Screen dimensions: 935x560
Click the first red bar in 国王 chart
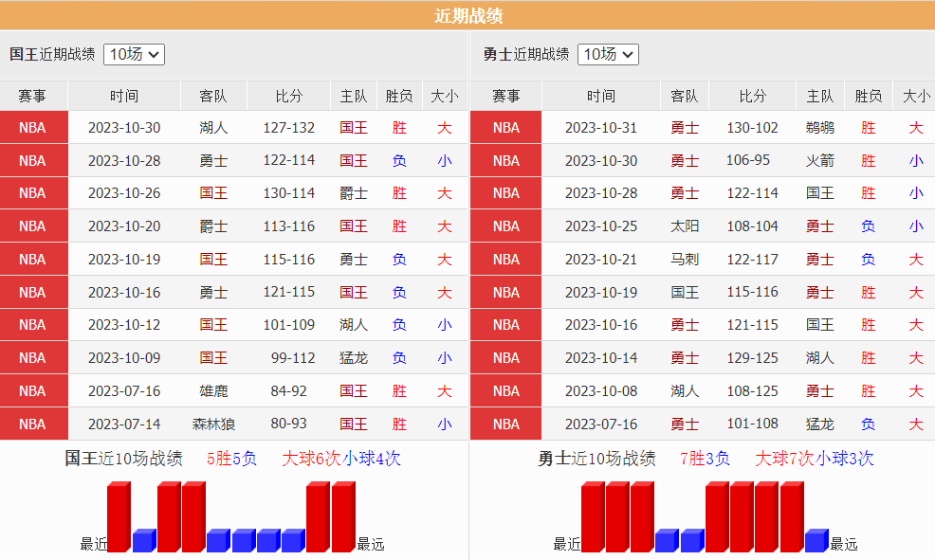118,517
